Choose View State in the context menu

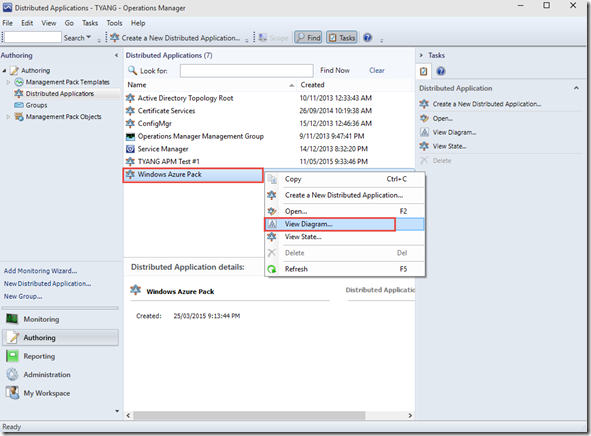point(344,237)
